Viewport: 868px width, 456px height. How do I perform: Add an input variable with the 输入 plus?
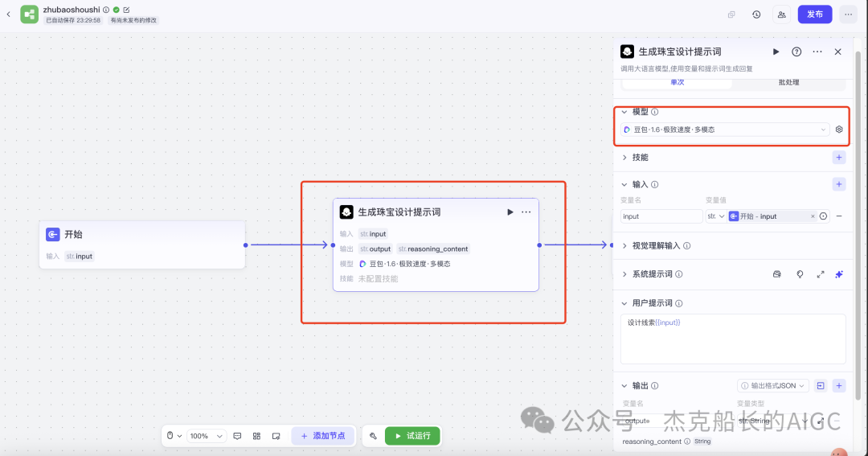click(838, 184)
